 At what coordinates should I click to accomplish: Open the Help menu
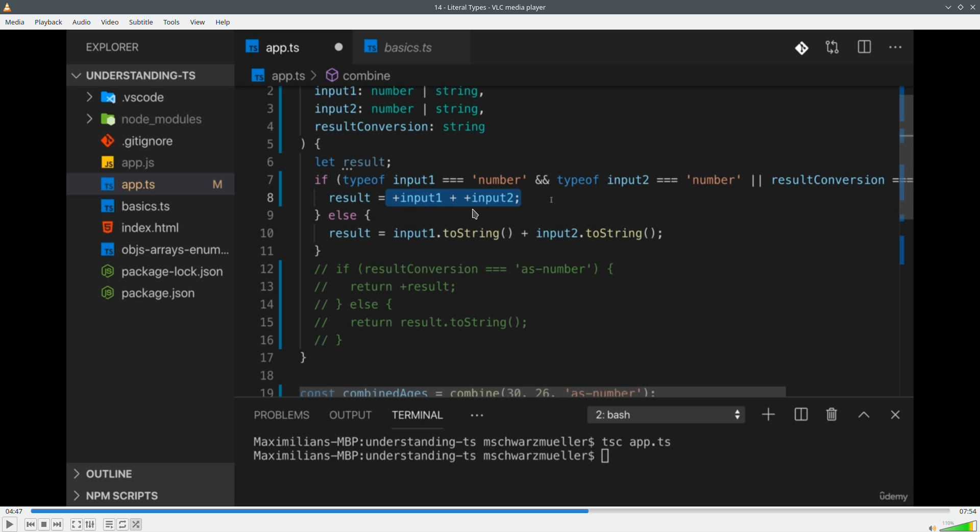(223, 22)
